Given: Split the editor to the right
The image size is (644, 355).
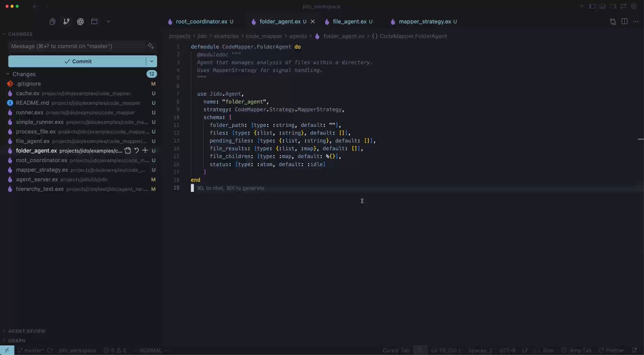Looking at the screenshot, I should [624, 21].
